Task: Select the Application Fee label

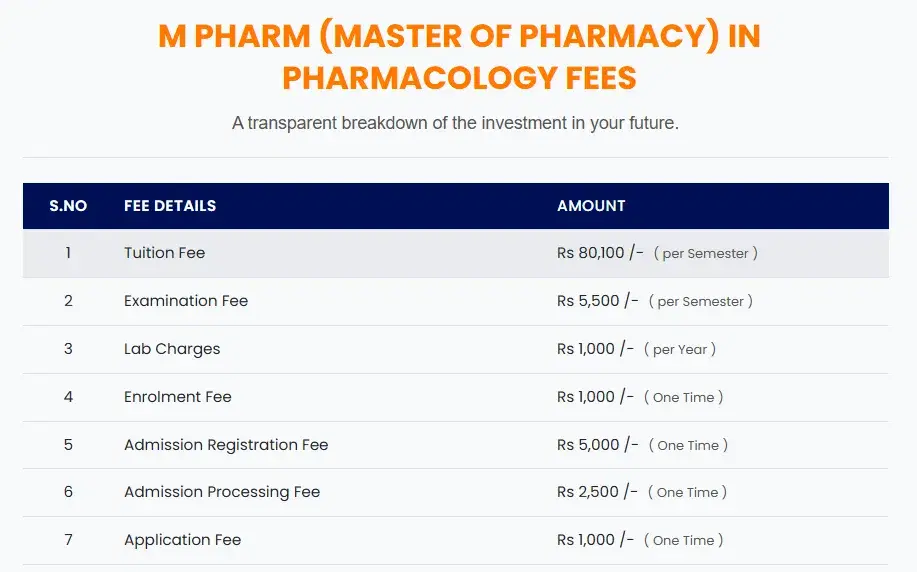Action: [x=183, y=540]
